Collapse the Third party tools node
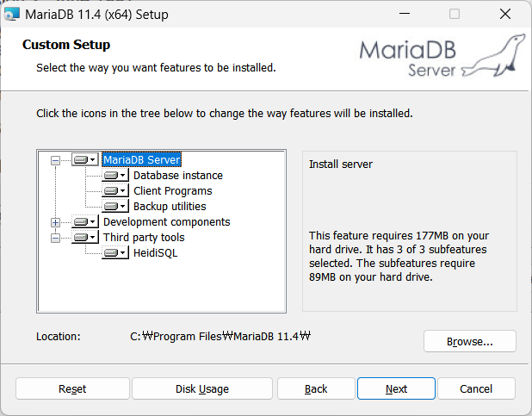Image resolution: width=532 pixels, height=416 pixels. pos(55,238)
